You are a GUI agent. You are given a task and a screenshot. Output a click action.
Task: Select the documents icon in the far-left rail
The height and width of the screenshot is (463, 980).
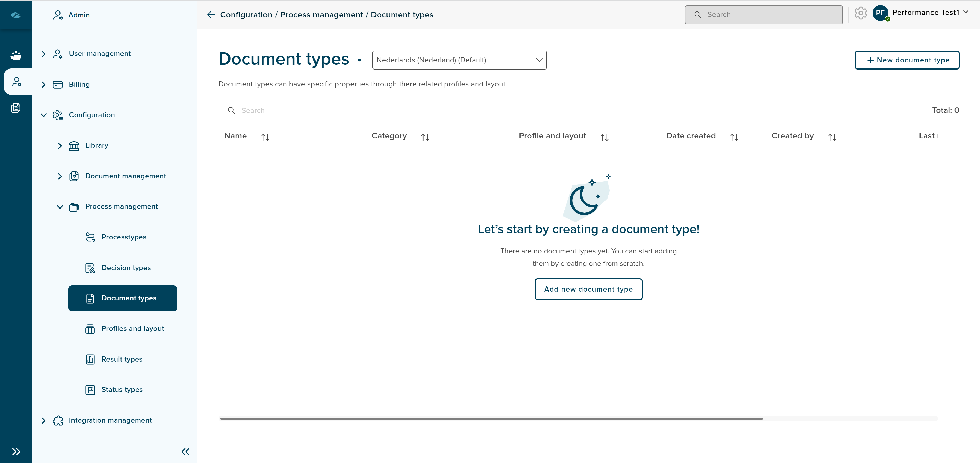tap(16, 108)
